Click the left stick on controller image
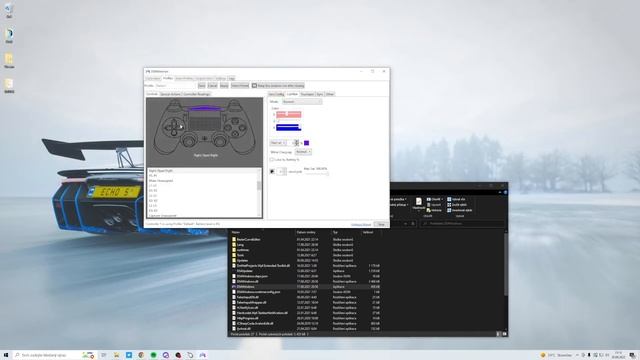This screenshot has width=640, height=360. pyautogui.click(x=189, y=141)
